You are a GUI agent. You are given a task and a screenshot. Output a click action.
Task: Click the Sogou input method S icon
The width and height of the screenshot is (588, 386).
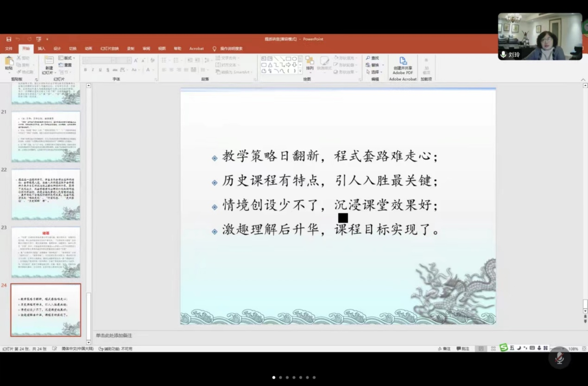coord(504,348)
